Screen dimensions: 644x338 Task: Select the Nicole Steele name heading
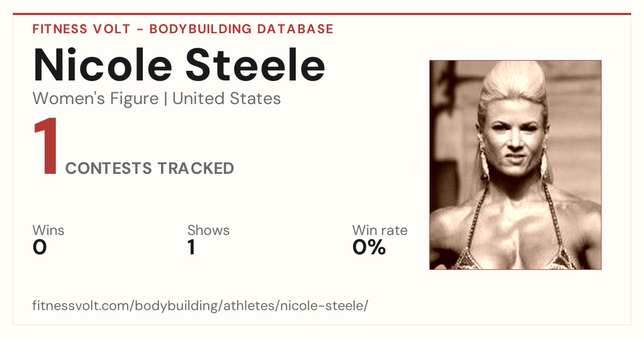tap(179, 65)
